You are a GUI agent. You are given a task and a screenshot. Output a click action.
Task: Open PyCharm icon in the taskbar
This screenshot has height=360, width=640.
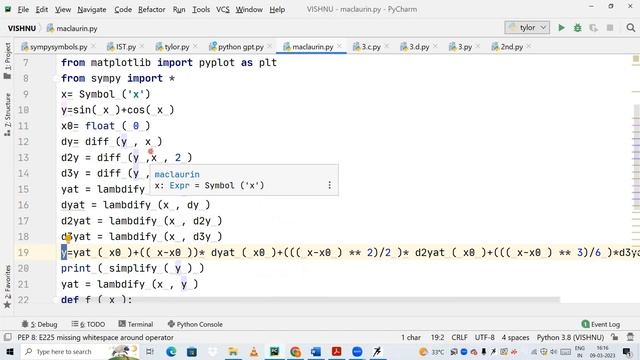274,351
